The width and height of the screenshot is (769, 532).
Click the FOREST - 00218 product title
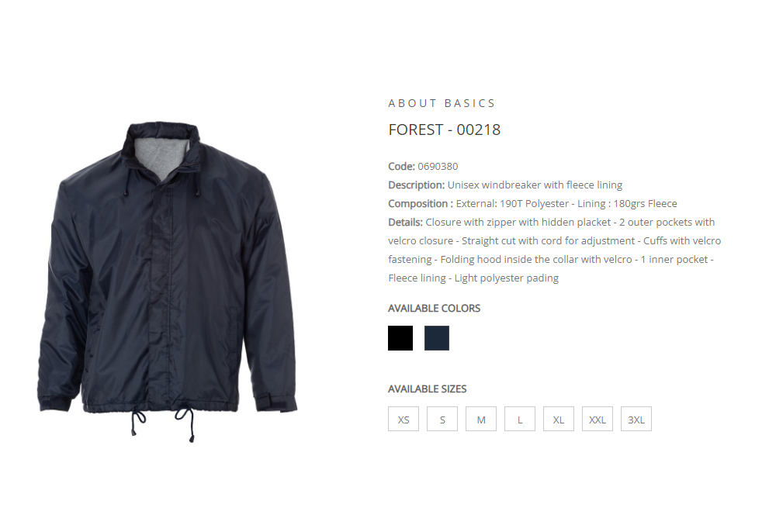tap(445, 130)
